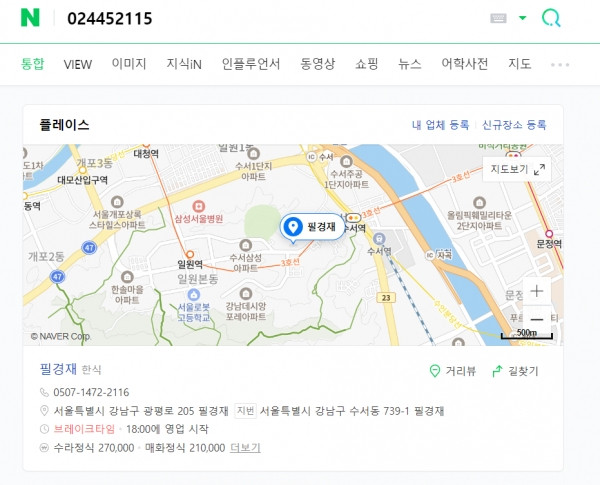Switch to the 지도 tab
The image size is (600, 485).
coord(520,64)
